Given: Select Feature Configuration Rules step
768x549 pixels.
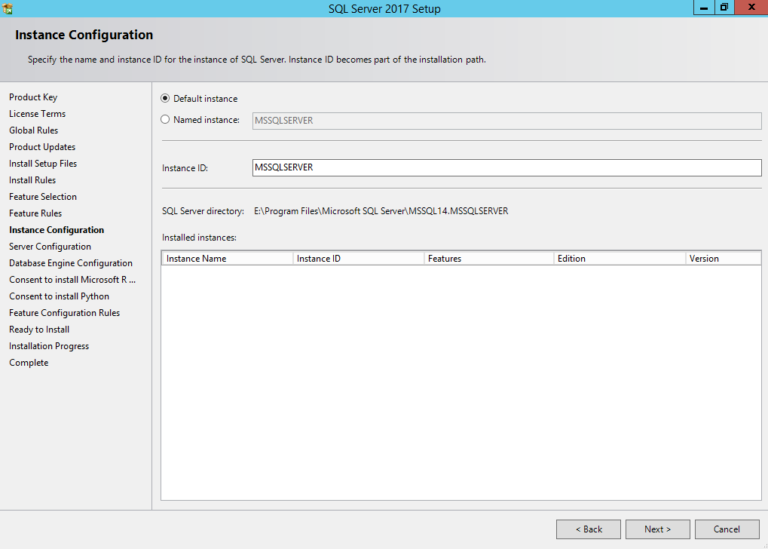Looking at the screenshot, I should (64, 313).
